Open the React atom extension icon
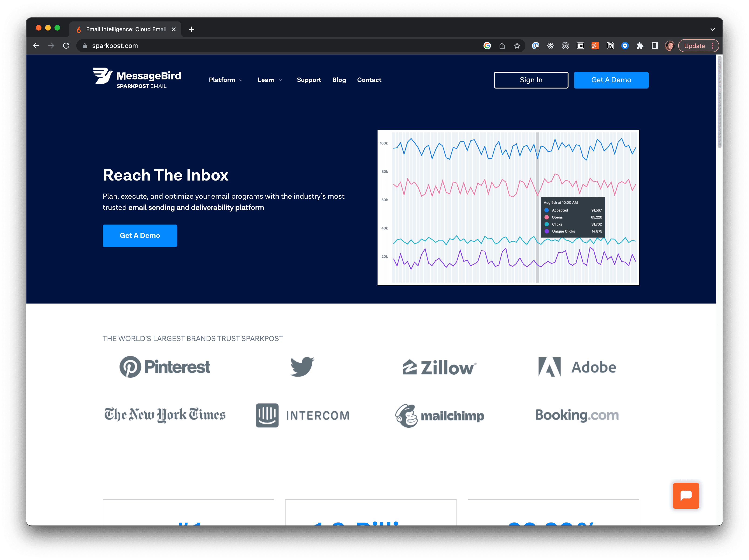 pyautogui.click(x=551, y=46)
